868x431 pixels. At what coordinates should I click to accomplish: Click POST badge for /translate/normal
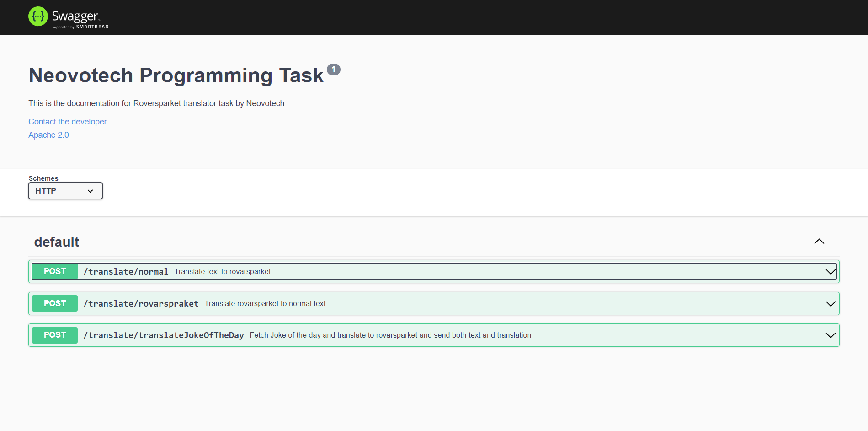pos(55,271)
